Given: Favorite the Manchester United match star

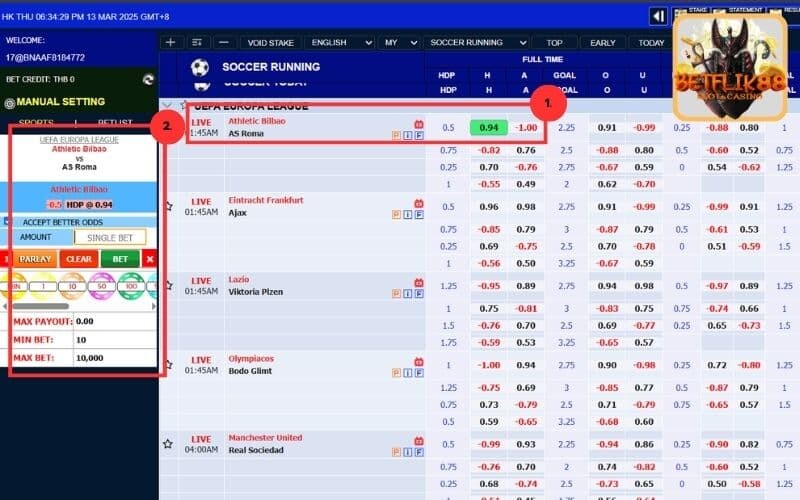Looking at the screenshot, I should pos(168,444).
